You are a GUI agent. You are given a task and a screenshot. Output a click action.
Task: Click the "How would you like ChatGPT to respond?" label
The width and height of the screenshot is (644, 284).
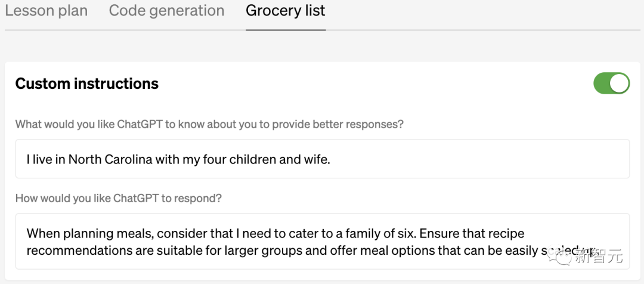[x=119, y=198]
